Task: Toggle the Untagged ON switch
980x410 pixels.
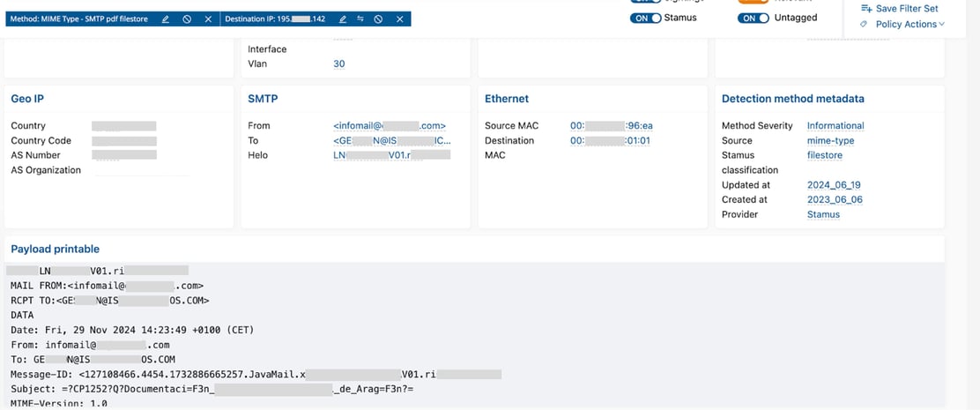Action: (x=754, y=19)
